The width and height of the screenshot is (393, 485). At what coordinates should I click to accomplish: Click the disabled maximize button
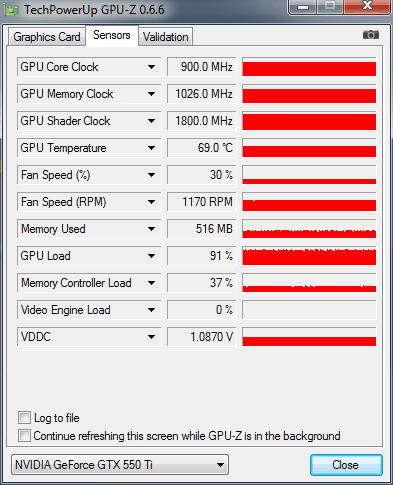point(330,7)
